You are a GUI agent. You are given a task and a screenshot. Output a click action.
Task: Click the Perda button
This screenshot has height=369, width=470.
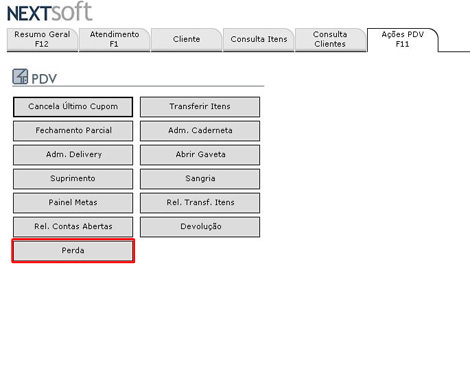pyautogui.click(x=73, y=251)
